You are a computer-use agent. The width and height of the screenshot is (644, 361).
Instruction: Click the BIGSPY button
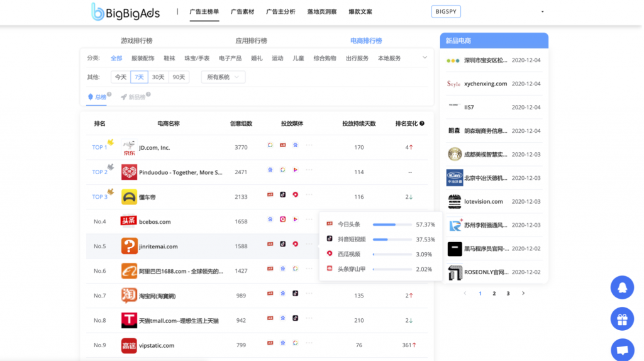[446, 11]
